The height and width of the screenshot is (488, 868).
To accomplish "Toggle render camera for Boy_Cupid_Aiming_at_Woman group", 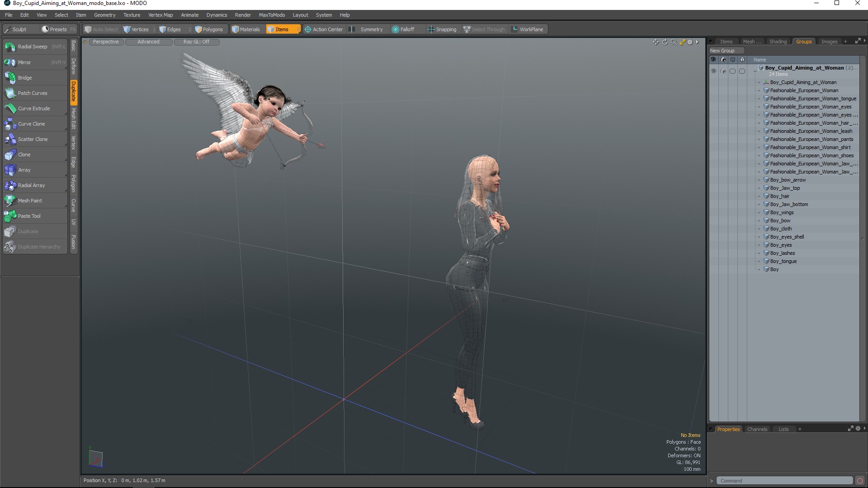I will pos(723,71).
